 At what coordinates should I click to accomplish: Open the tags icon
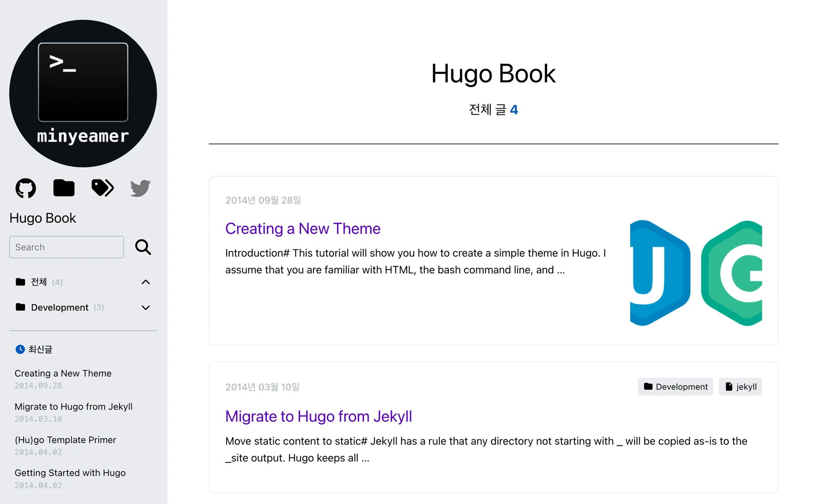(x=103, y=188)
